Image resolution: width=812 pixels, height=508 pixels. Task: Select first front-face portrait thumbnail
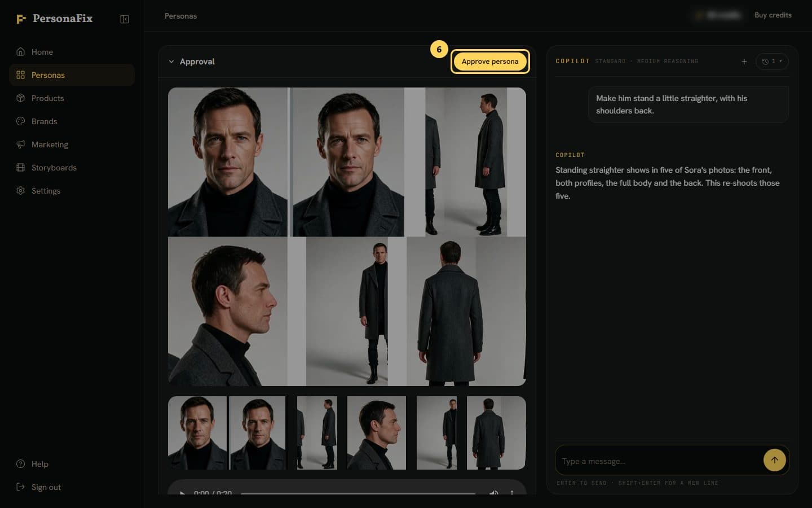point(197,433)
